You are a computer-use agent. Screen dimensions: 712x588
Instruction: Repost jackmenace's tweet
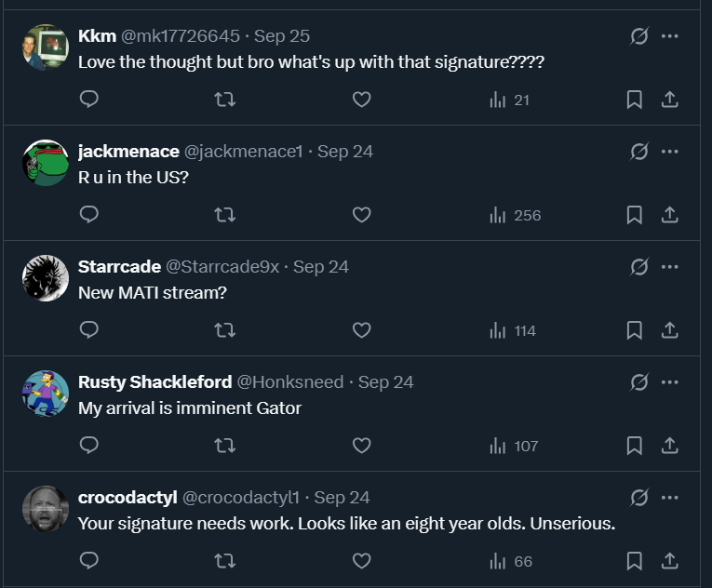tap(224, 215)
